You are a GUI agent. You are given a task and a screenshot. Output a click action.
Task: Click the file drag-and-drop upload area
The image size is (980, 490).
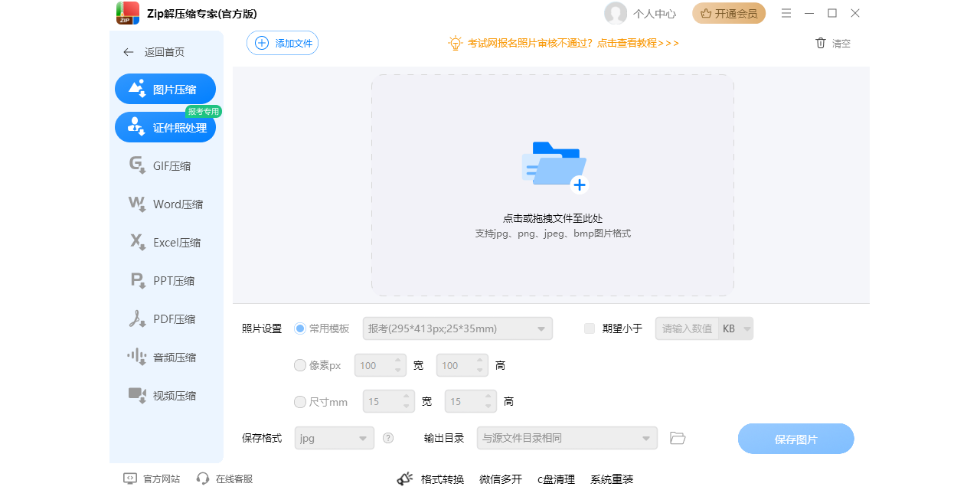(x=553, y=184)
